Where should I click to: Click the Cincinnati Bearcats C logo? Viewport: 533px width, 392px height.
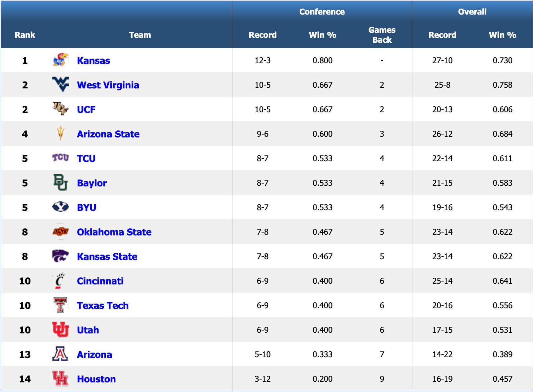60,281
